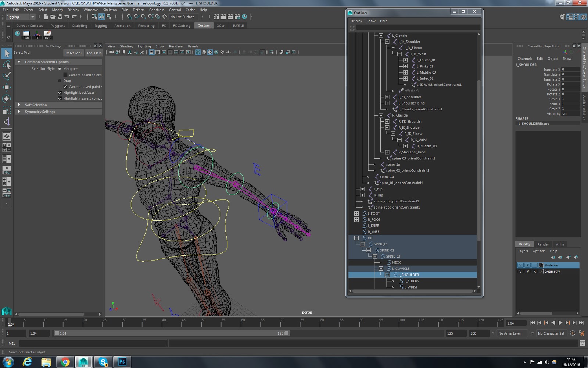Click the time range slider bar
This screenshot has width=588, height=368.
coord(171,333)
